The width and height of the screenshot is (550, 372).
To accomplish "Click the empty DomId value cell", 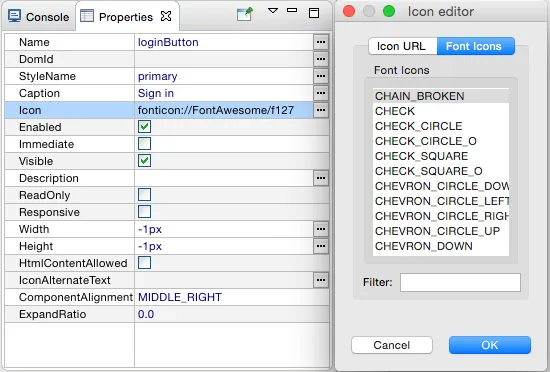I will [224, 59].
